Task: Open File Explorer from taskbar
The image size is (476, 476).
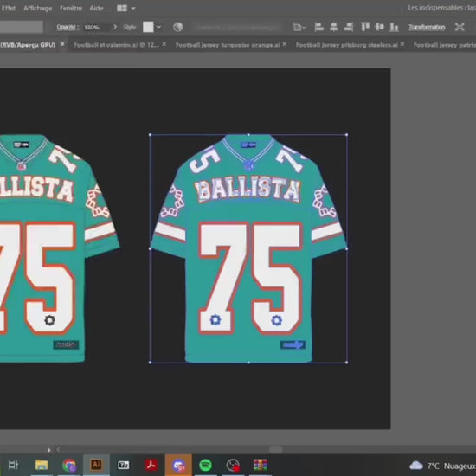Action: point(42,465)
